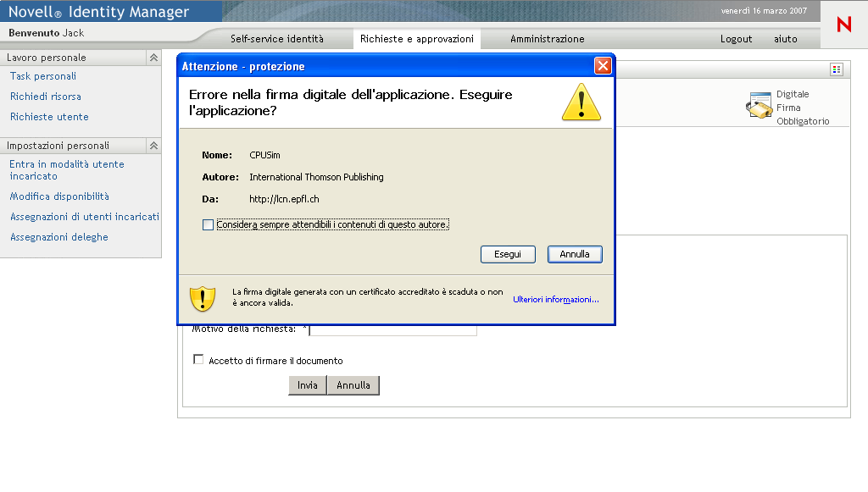Viewport: 868px width, 492px height.
Task: Click the application name CPUSim
Action: click(x=264, y=155)
